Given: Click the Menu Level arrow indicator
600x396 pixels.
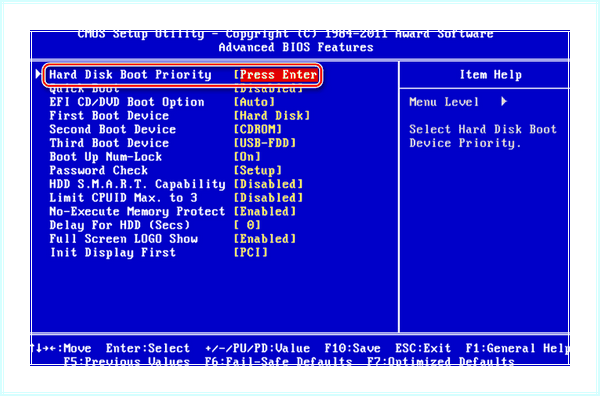Looking at the screenshot, I should 504,101.
